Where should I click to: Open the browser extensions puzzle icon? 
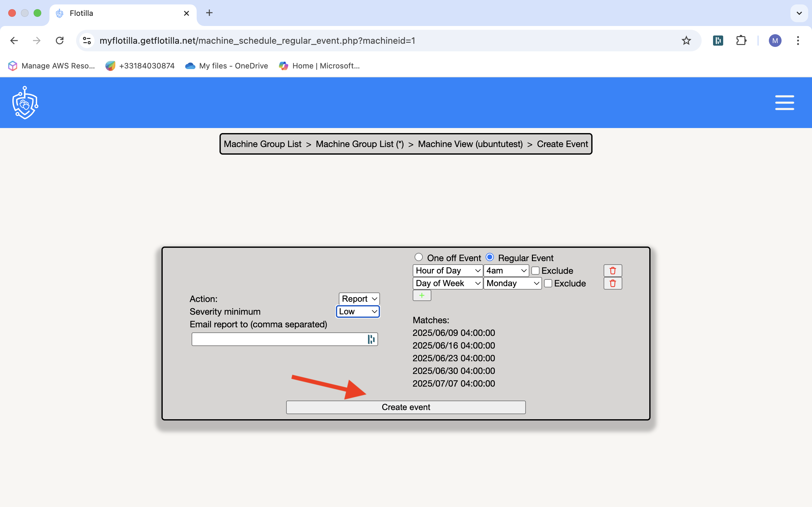pyautogui.click(x=741, y=41)
